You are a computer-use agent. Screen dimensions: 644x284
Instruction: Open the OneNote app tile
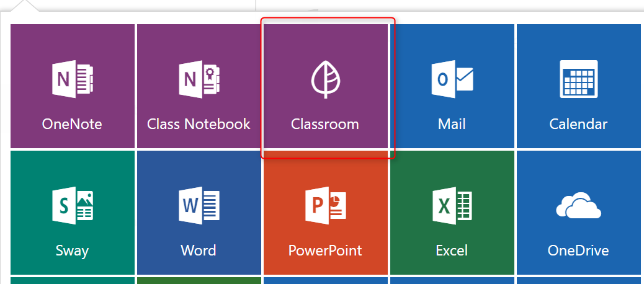[73, 86]
